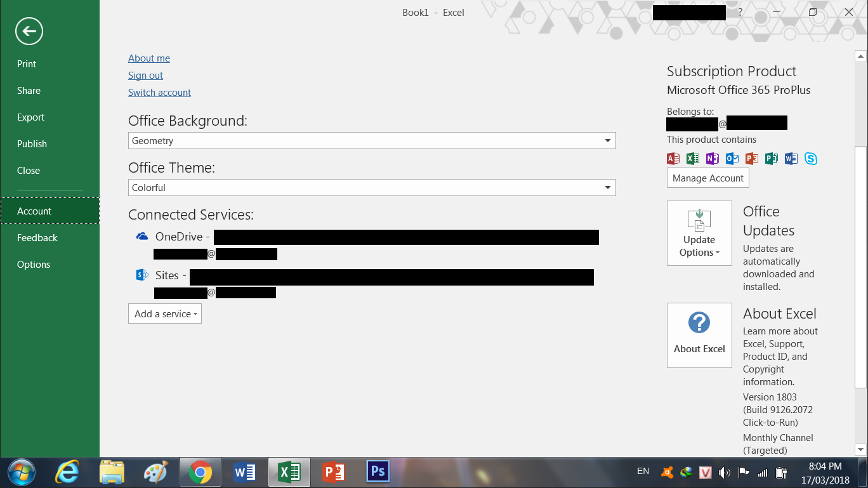This screenshot has width=868, height=488.
Task: Click the Sign out link
Action: tap(145, 76)
